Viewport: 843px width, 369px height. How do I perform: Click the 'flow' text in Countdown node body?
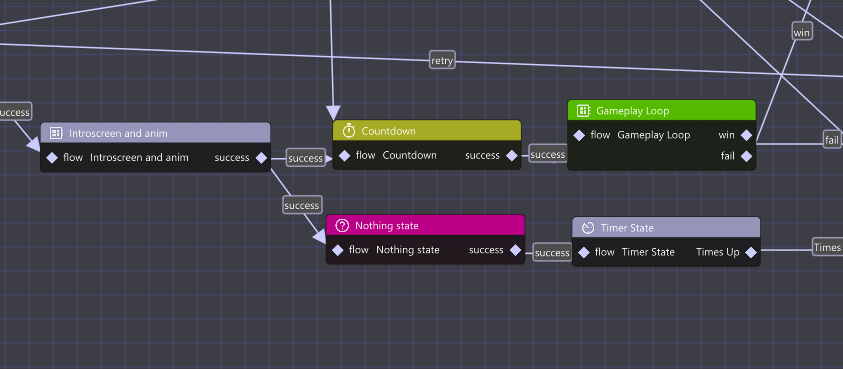click(x=366, y=155)
